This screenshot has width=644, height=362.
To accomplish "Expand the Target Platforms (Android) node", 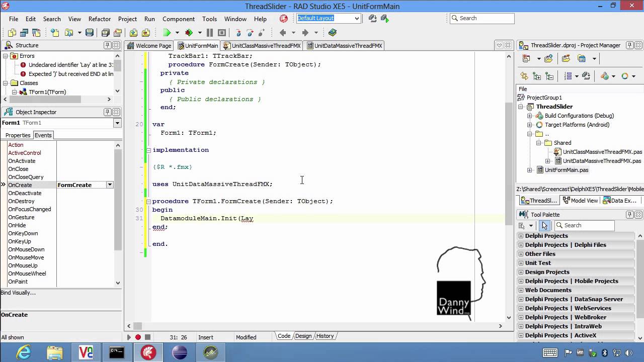I will [529, 125].
